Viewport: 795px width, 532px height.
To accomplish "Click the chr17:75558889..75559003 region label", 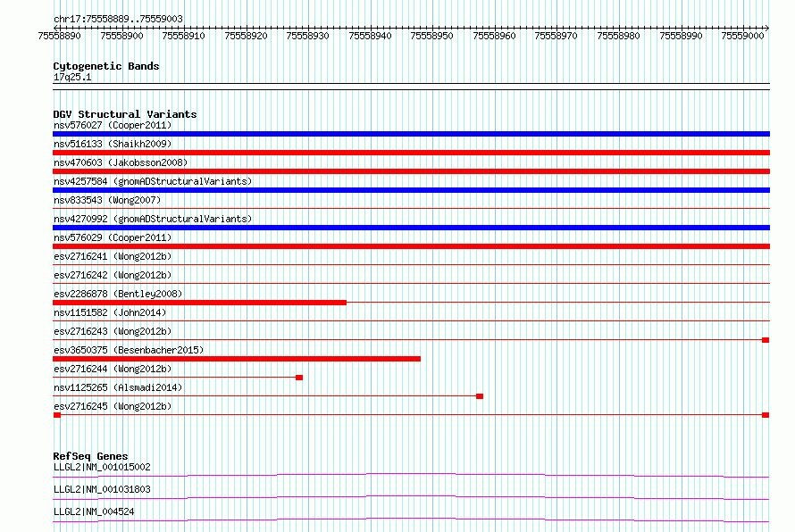I will 118,19.
